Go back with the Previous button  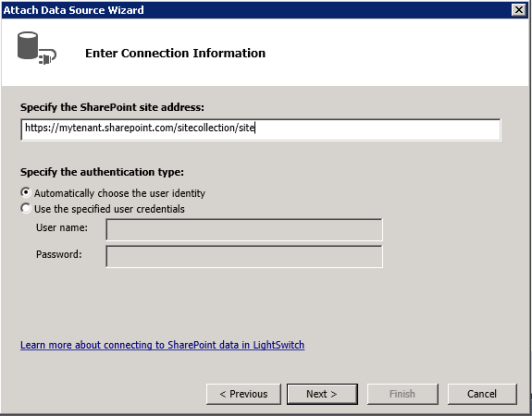(x=243, y=394)
